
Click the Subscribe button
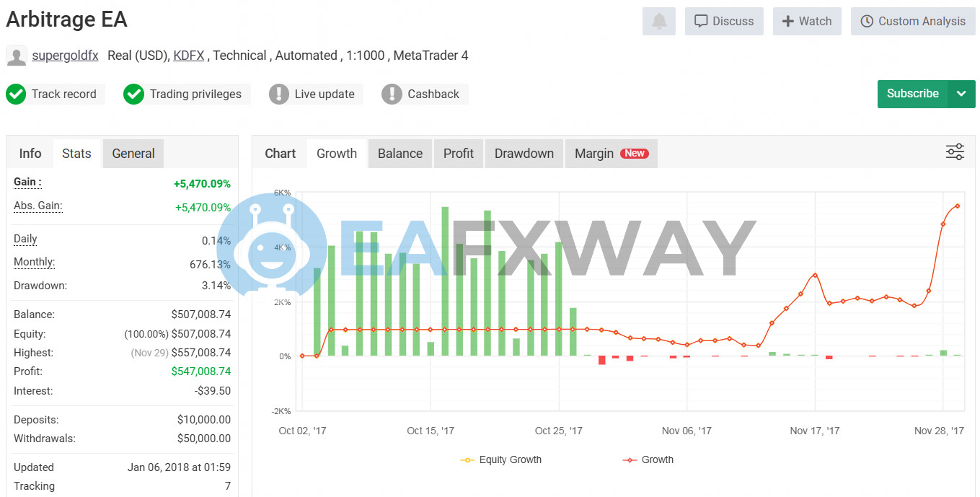tap(911, 94)
